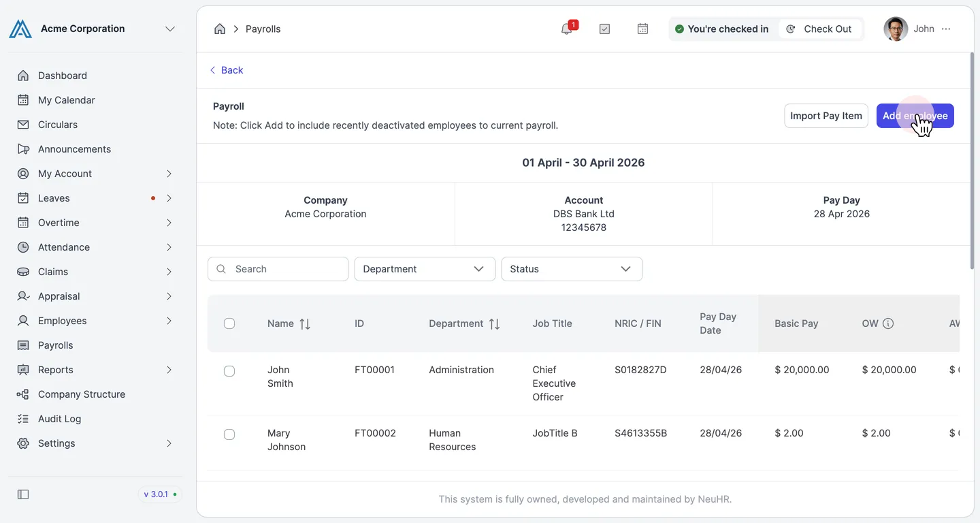Click the Overtime sidebar icon
This screenshot has width=980, height=523.
coord(23,223)
